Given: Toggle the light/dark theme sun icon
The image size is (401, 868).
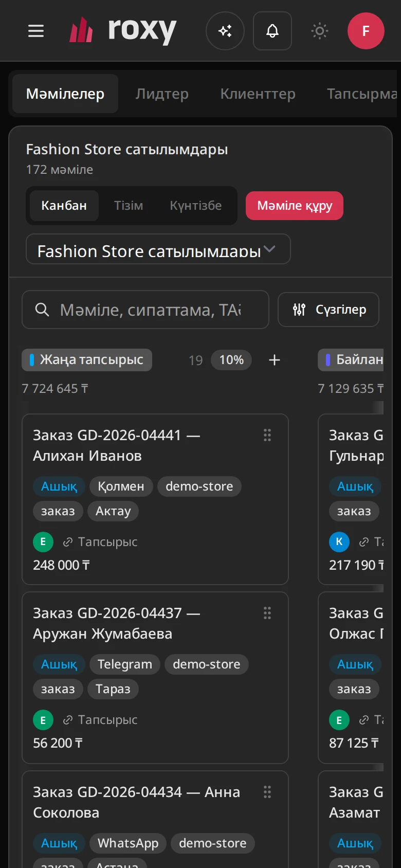Looking at the screenshot, I should pos(320,31).
